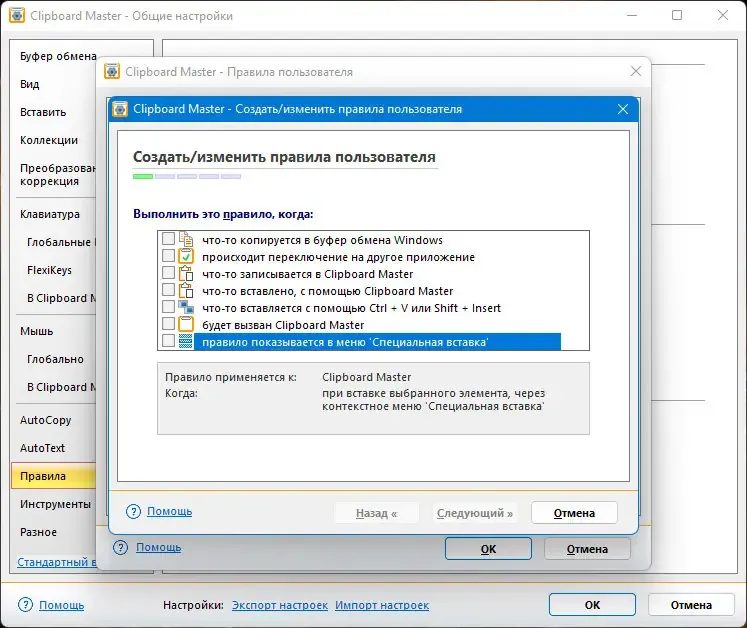Screen dimensions: 747x628
Task: Open 'Помощь' link in 'Общие настройки' window
Action: 61,605
